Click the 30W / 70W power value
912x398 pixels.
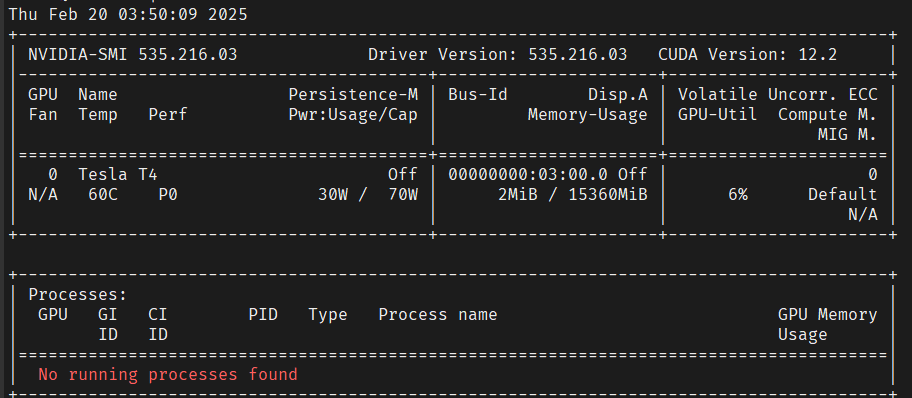coord(368,194)
